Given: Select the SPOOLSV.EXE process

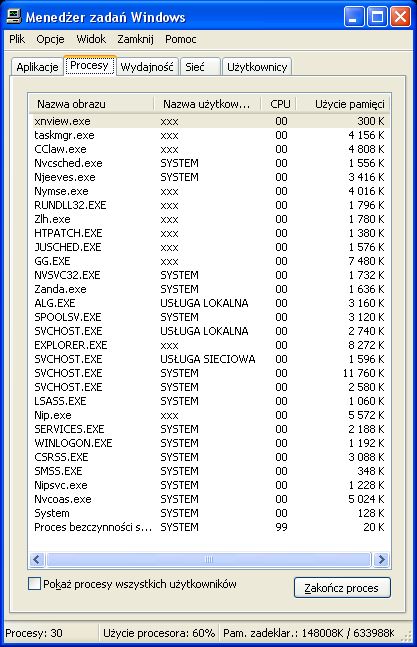Looking at the screenshot, I should click(x=209, y=317).
